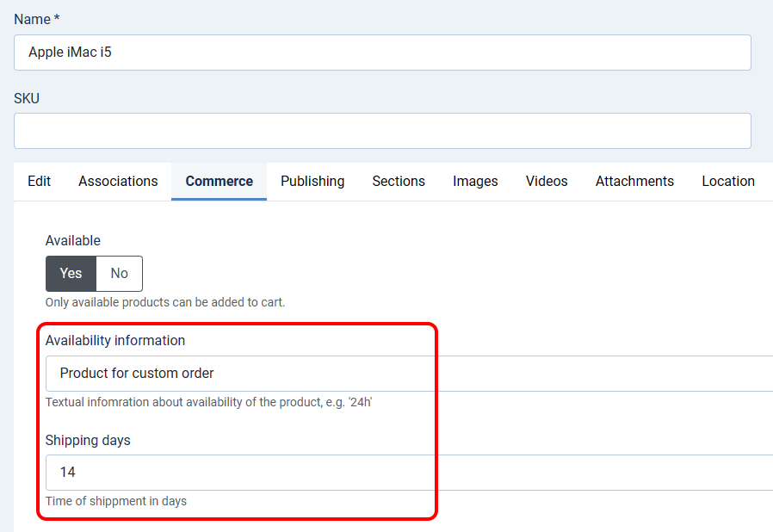Click the 'Shipping days' label
The image size is (773, 532).
tap(88, 440)
